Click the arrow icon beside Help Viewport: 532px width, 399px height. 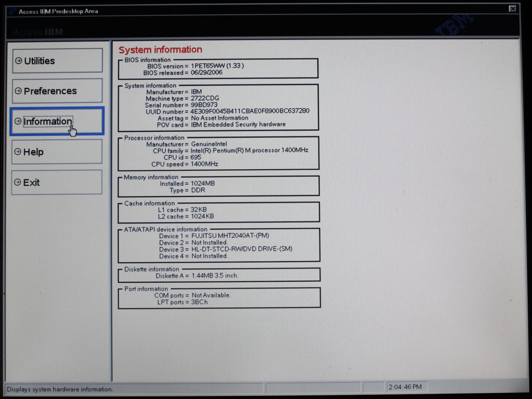pos(18,152)
